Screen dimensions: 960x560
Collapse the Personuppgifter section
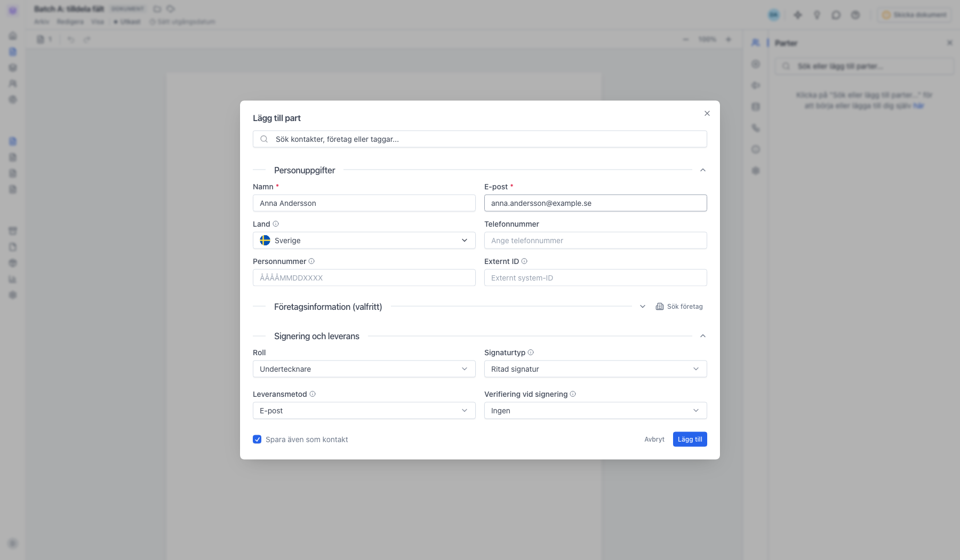[702, 170]
